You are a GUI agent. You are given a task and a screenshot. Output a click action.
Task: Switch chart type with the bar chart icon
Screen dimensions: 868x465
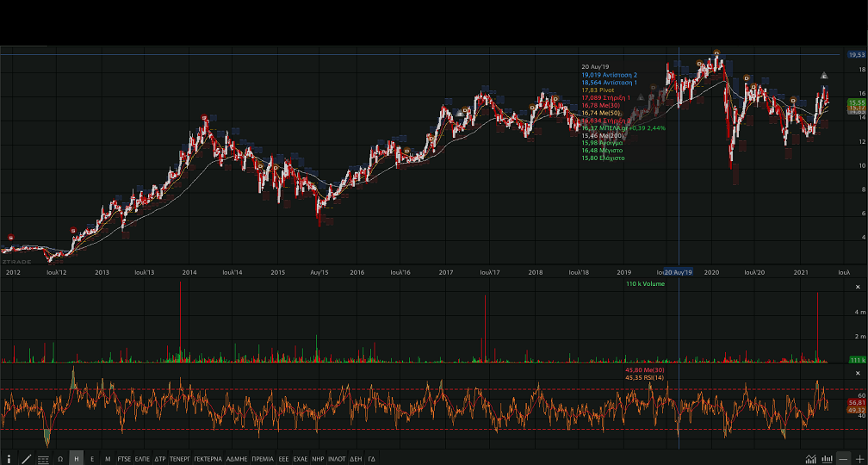click(x=827, y=459)
